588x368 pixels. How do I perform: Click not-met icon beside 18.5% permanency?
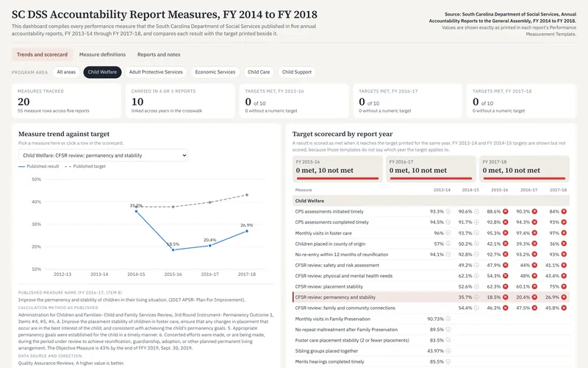506,297
